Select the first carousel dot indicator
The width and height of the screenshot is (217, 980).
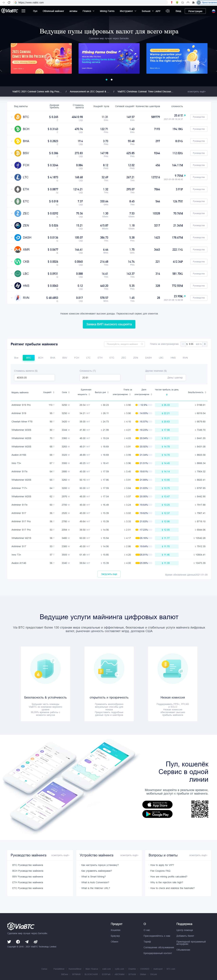106,79
